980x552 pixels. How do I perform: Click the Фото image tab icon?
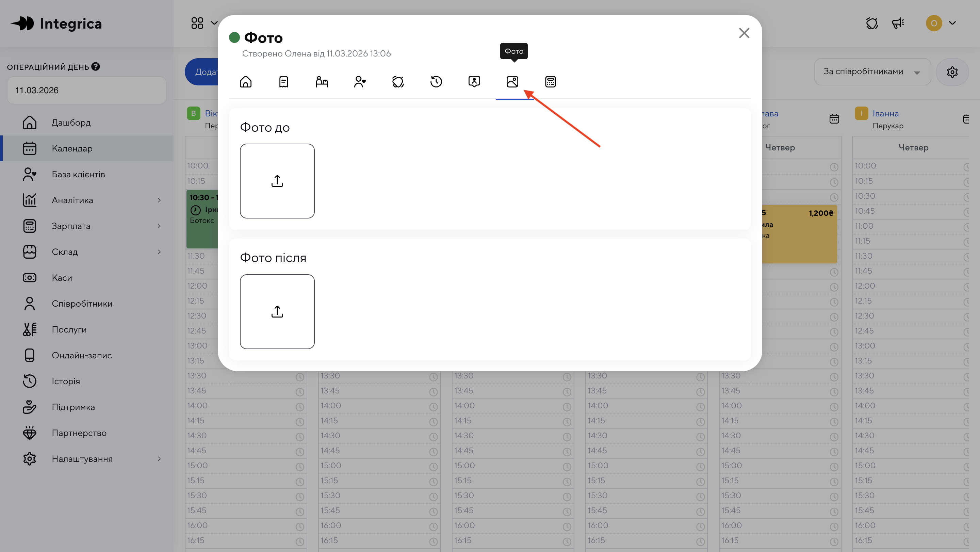(x=512, y=81)
